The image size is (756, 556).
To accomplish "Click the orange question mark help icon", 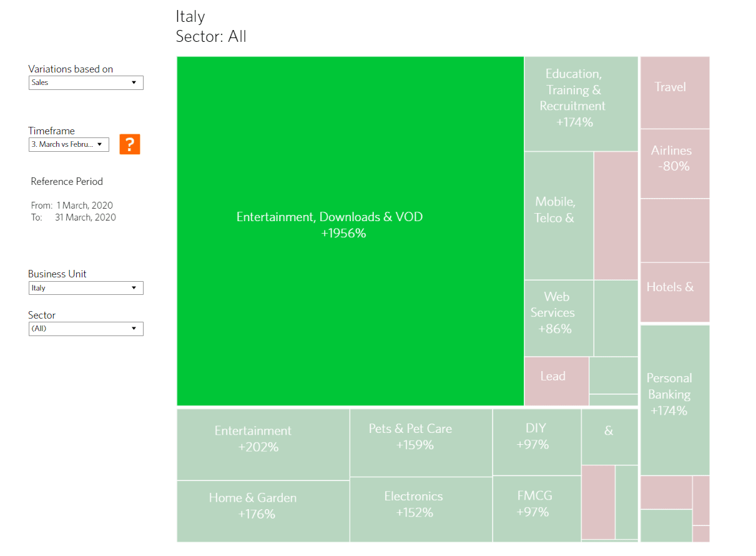I will 130,144.
